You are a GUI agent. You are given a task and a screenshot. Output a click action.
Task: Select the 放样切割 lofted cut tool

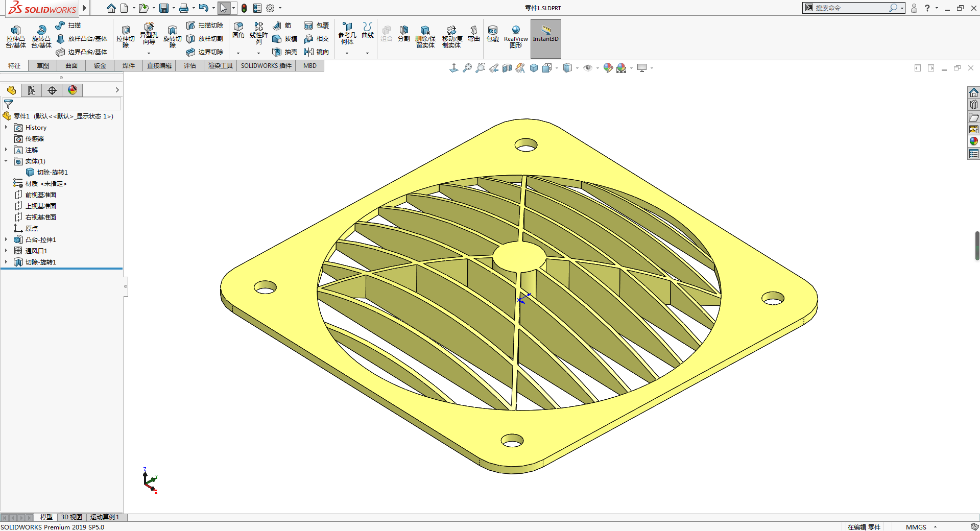(205, 38)
